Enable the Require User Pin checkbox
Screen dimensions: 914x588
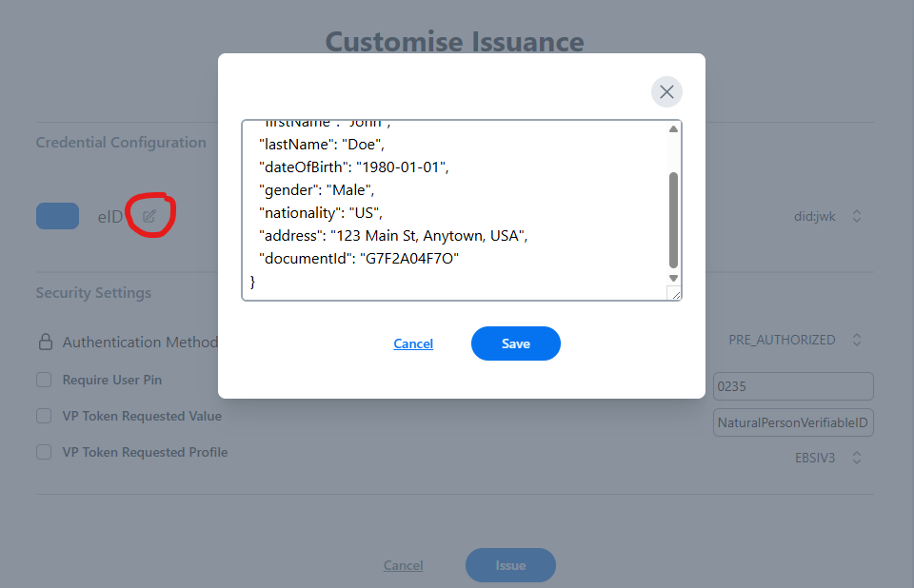point(43,379)
